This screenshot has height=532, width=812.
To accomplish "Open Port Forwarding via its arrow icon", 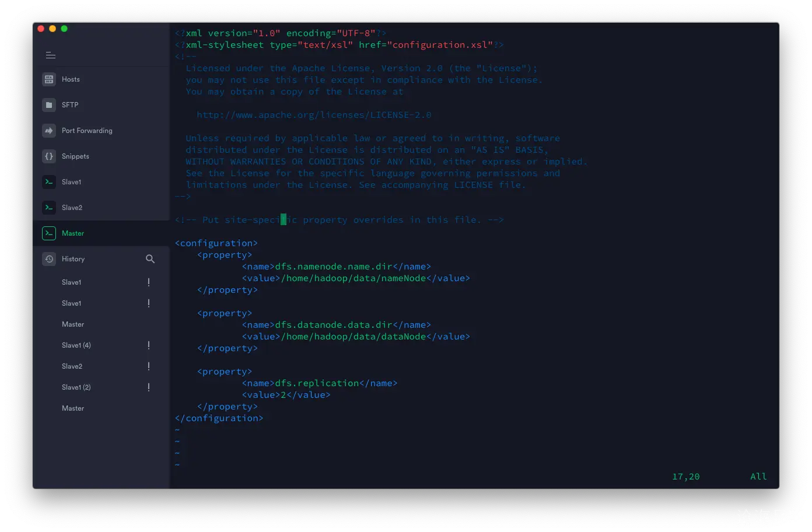I will [49, 131].
